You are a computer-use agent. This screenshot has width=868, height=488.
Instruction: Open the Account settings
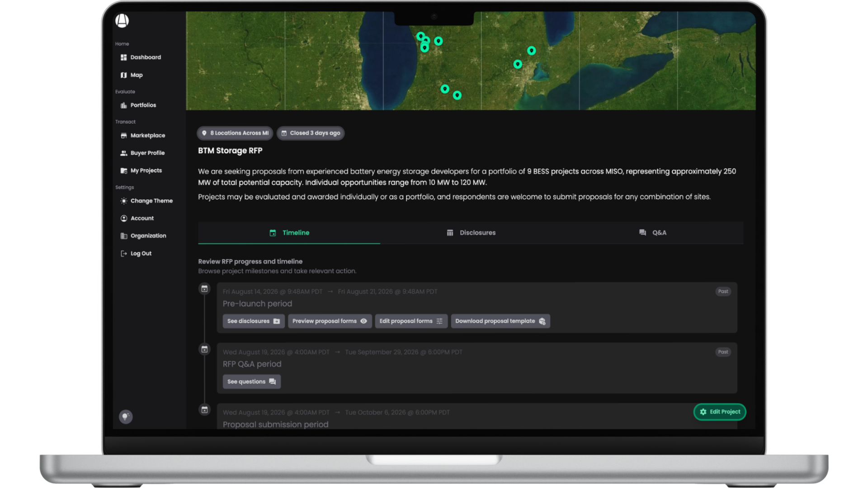(137, 218)
